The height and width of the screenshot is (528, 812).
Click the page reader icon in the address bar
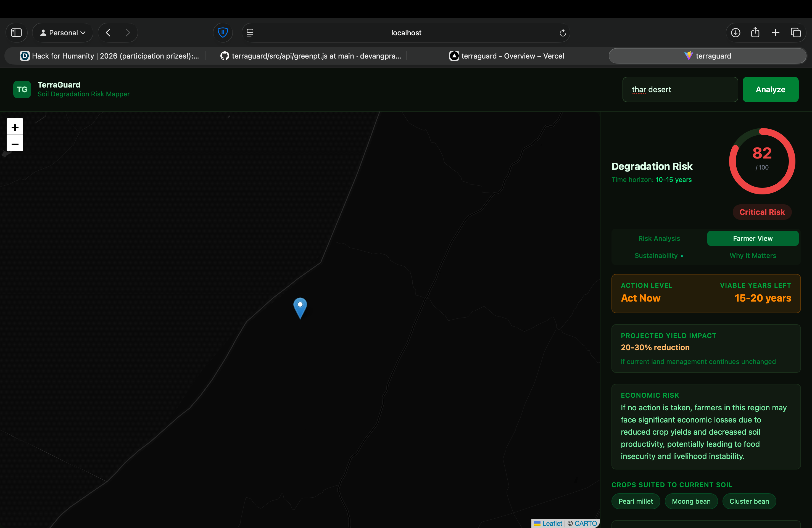(x=250, y=33)
